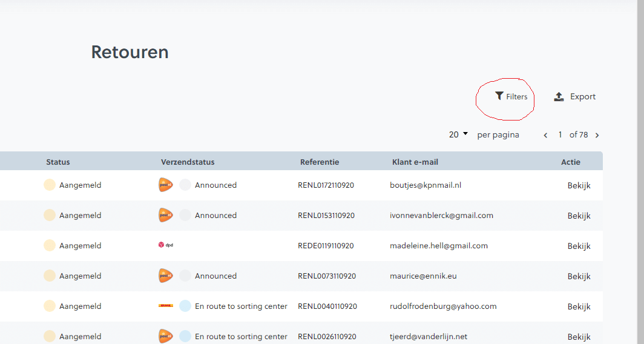The width and height of the screenshot is (644, 344).
Task: Click the Referentie column header
Action: (x=320, y=162)
